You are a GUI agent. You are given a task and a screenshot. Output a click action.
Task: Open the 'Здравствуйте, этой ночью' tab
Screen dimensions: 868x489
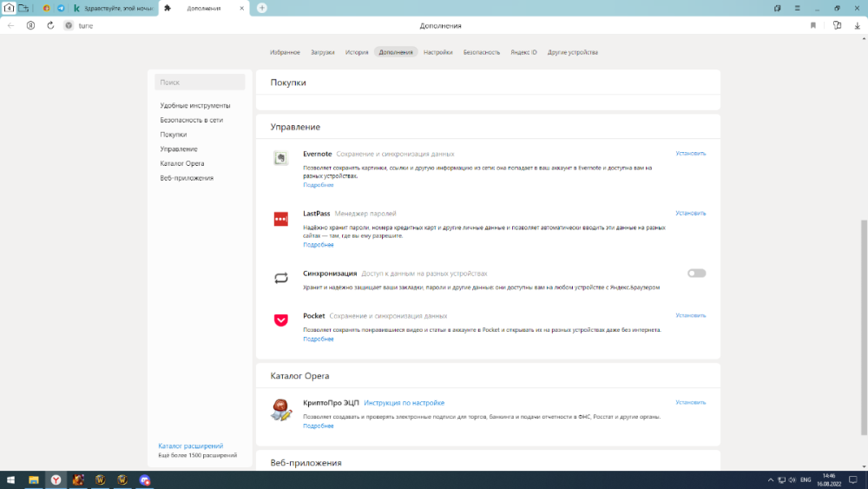[114, 9]
